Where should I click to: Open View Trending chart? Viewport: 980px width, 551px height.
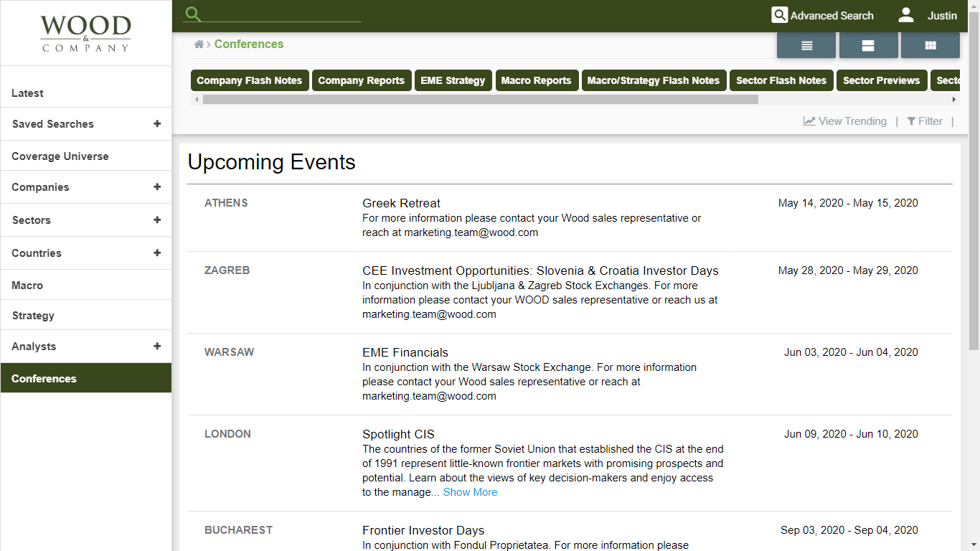pyautogui.click(x=845, y=121)
